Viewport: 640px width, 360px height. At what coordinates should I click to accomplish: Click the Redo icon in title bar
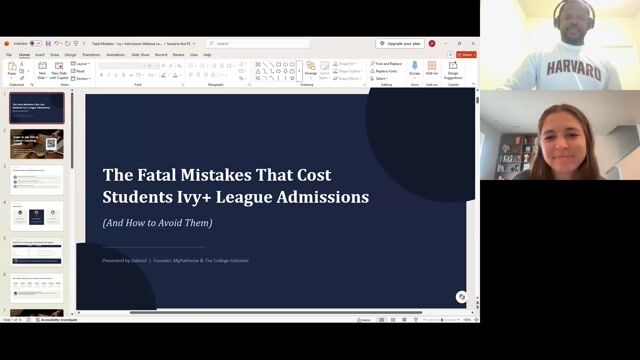[67, 43]
